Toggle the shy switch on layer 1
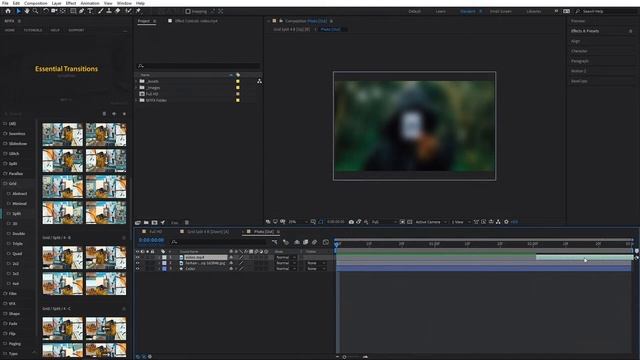640x360 pixels. [x=231, y=258]
